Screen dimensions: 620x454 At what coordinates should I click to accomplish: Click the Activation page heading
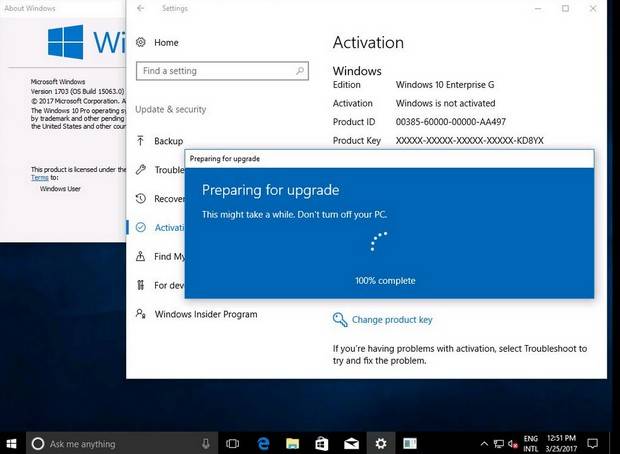tap(368, 42)
